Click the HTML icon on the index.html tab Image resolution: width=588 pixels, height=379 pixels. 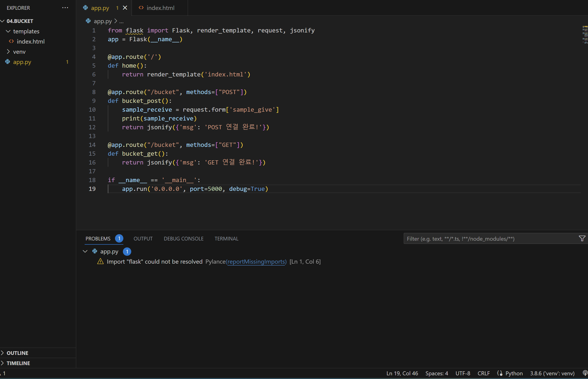click(141, 8)
